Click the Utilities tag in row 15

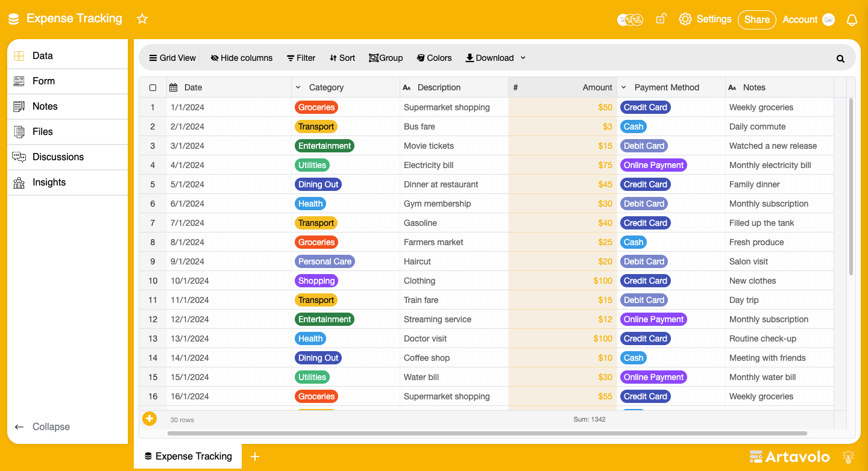click(x=312, y=377)
